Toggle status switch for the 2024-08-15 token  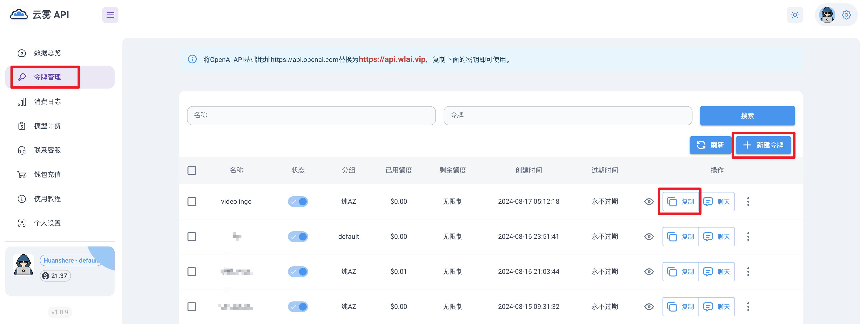[298, 307]
